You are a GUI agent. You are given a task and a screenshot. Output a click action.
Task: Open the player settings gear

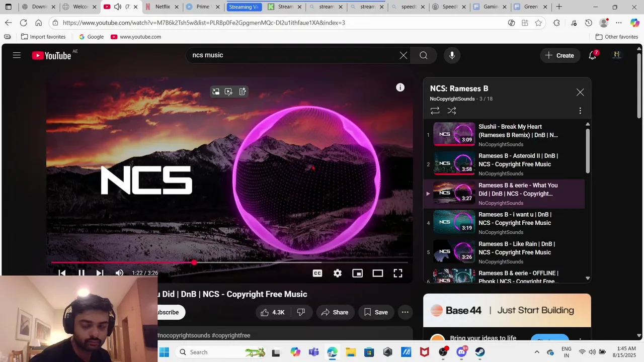(338, 273)
